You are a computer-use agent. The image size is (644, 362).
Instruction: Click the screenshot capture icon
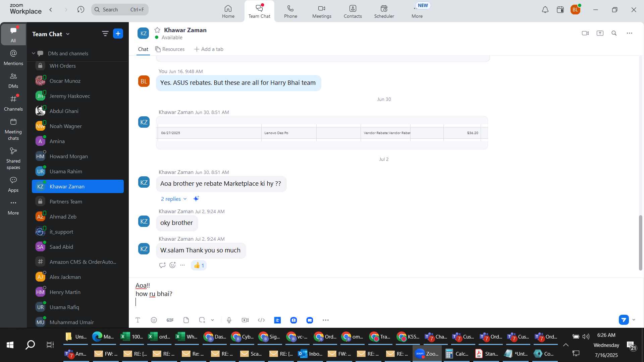click(202, 320)
